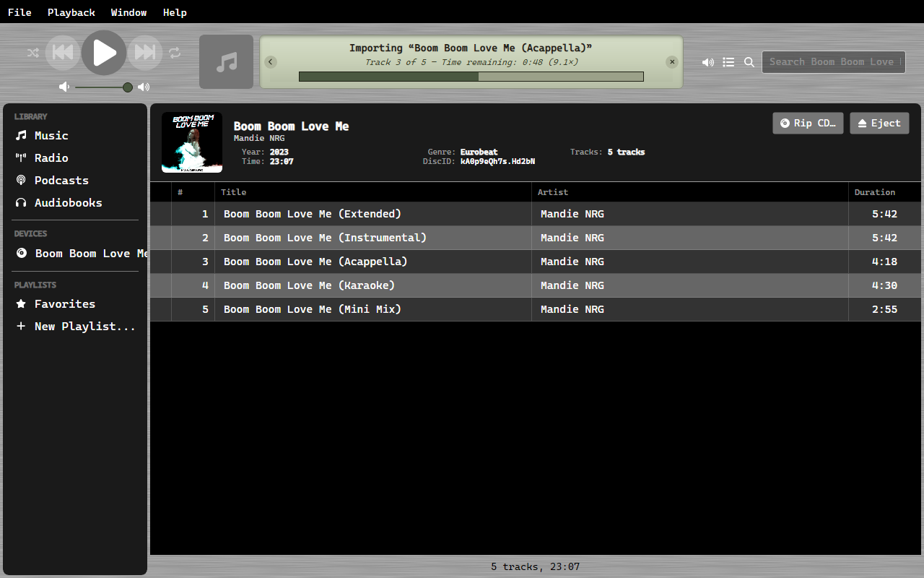Skip to next track
The image size is (924, 578).
(145, 53)
